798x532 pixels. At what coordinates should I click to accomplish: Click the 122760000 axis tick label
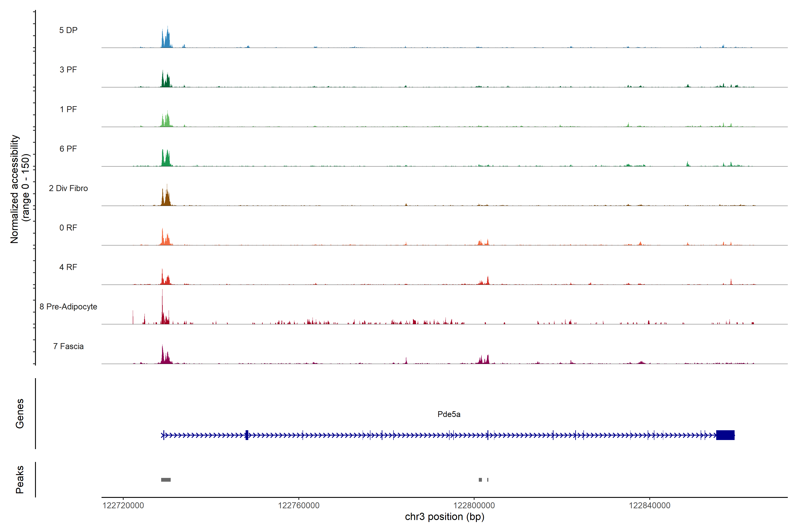pyautogui.click(x=299, y=506)
